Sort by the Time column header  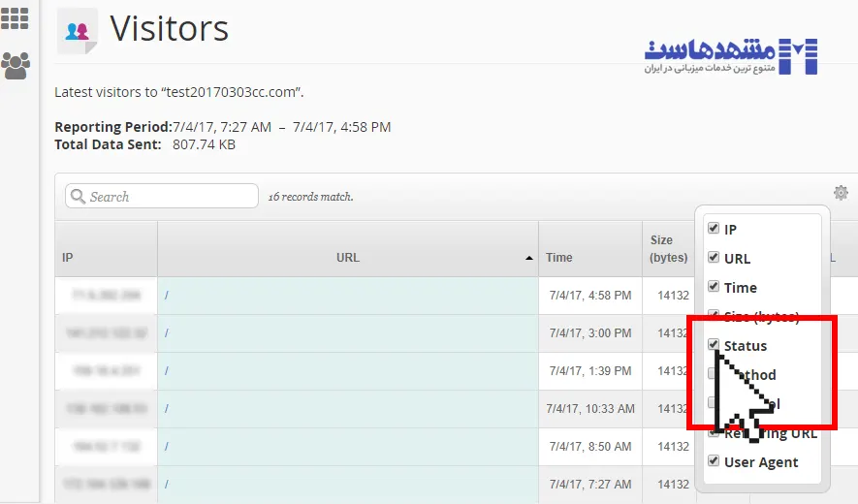pyautogui.click(x=559, y=258)
